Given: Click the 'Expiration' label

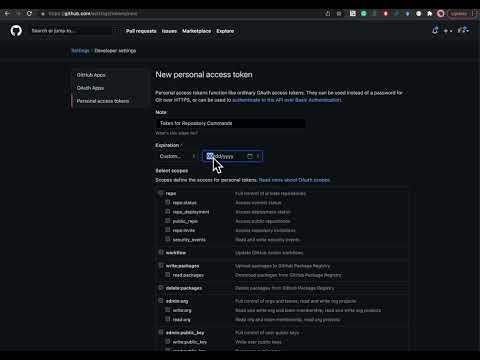Looking at the screenshot, I should tap(167, 145).
